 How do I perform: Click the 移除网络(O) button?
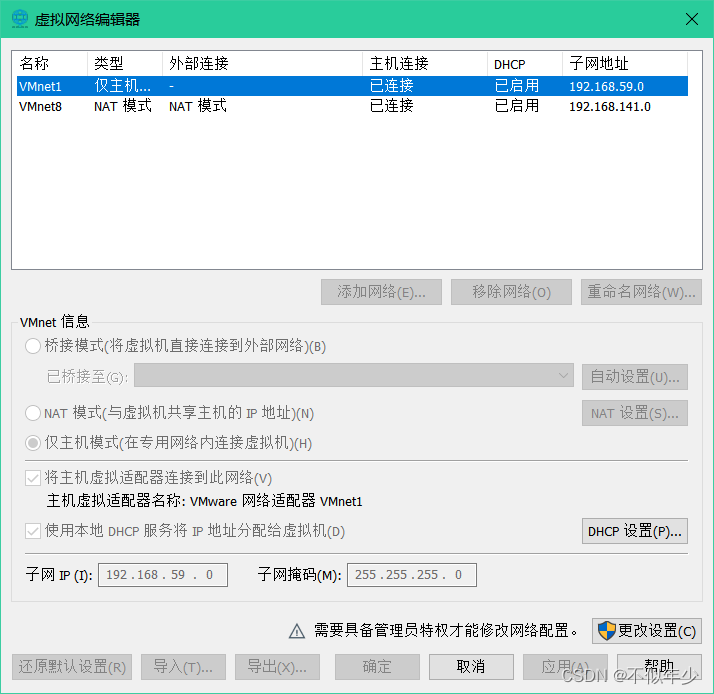click(511, 292)
